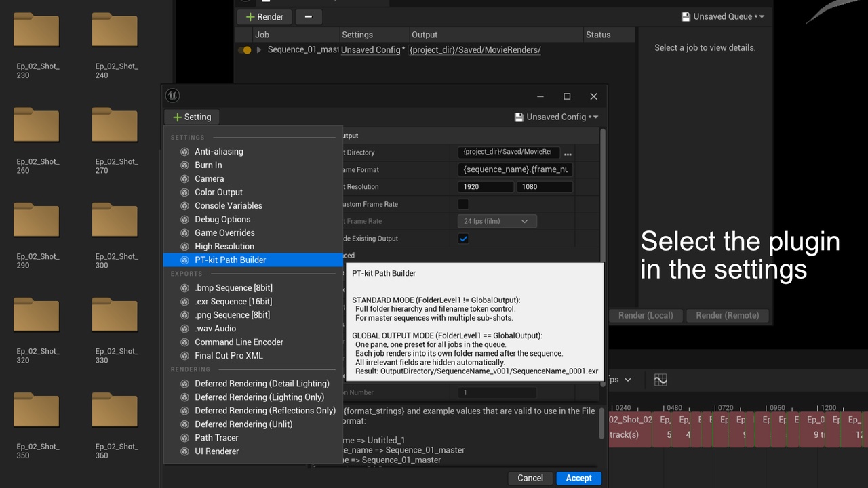Click the Unreal Engine logo in config window

pyautogui.click(x=172, y=96)
